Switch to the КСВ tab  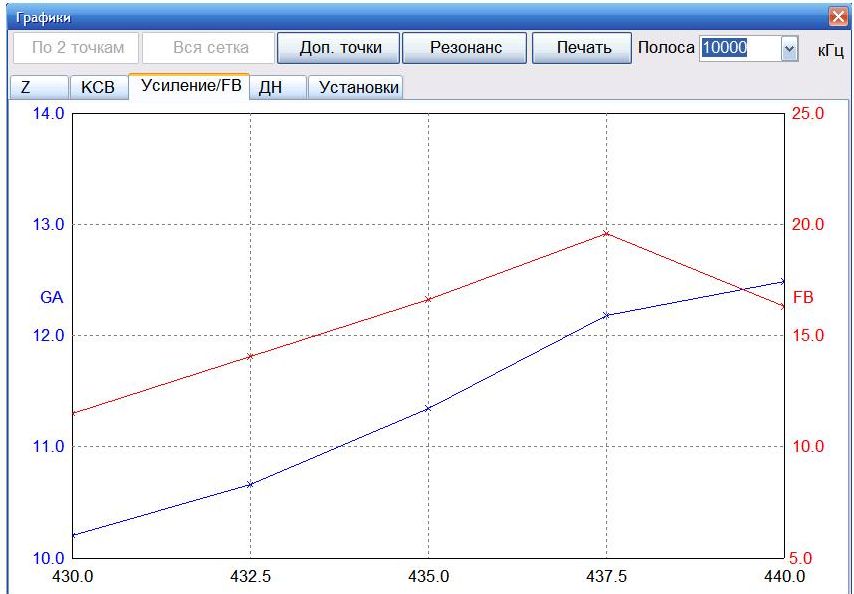[99, 87]
